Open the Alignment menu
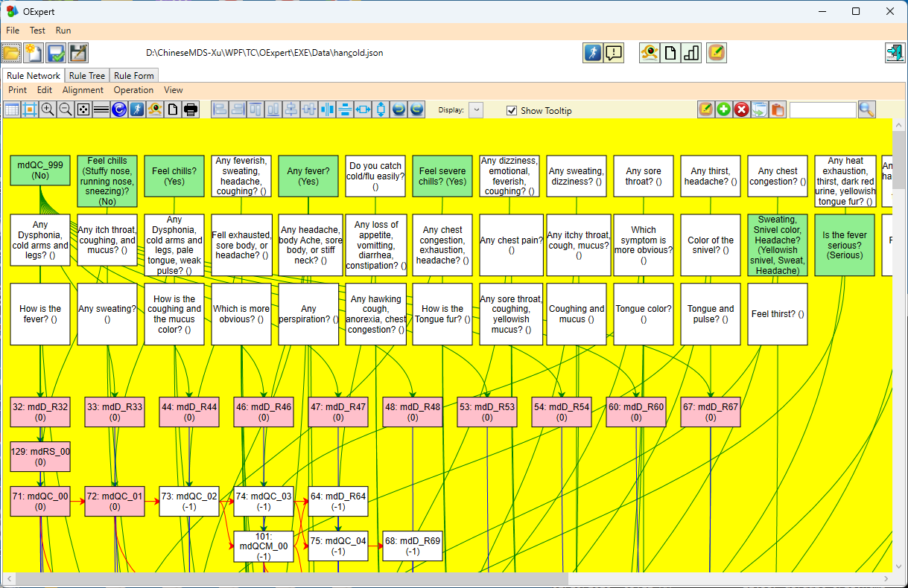The height and width of the screenshot is (588, 908). [83, 90]
